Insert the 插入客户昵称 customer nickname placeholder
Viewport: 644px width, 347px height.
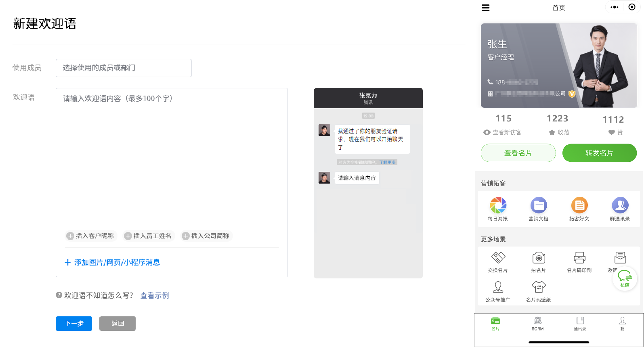coord(91,236)
